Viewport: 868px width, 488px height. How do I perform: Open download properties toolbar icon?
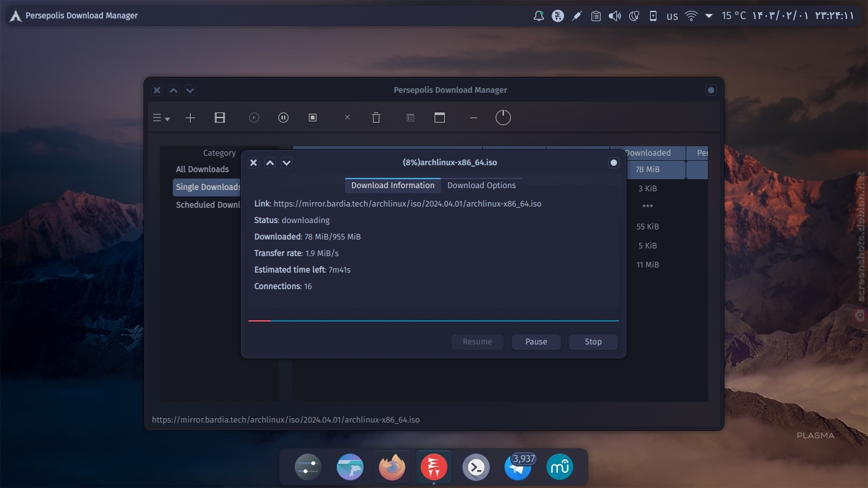click(x=410, y=118)
